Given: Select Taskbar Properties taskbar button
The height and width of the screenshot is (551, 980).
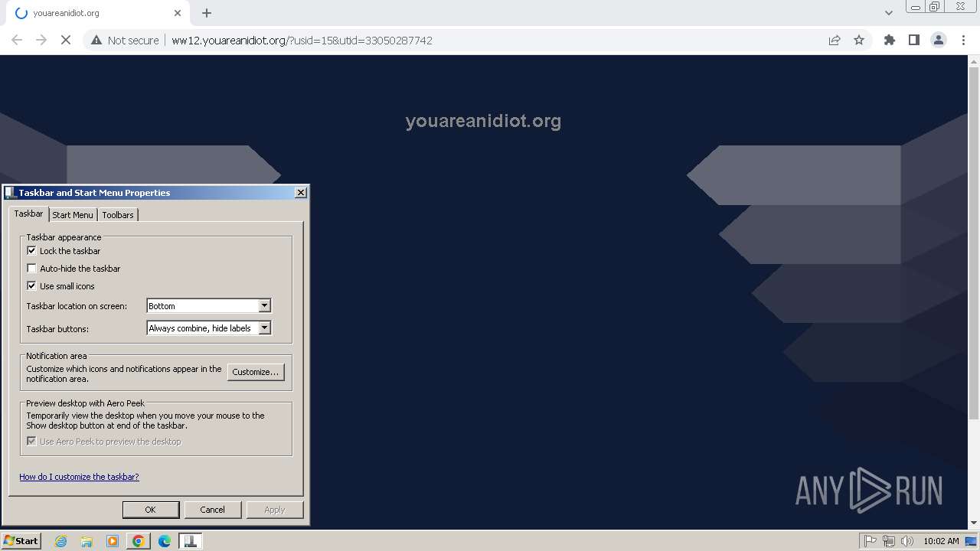Looking at the screenshot, I should pyautogui.click(x=190, y=541).
